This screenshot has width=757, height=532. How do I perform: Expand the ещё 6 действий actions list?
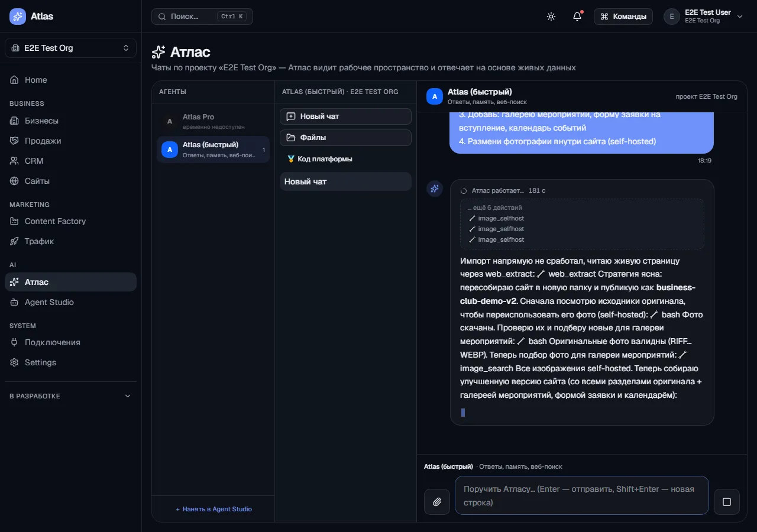click(x=495, y=208)
